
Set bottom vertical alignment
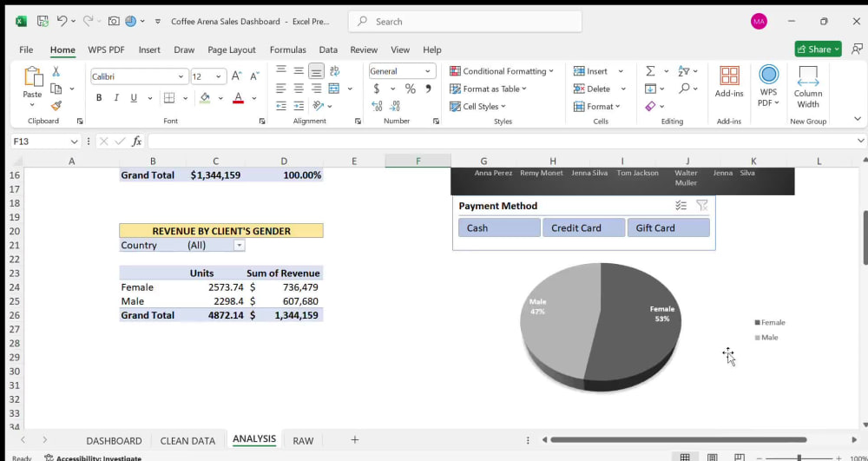tap(316, 71)
